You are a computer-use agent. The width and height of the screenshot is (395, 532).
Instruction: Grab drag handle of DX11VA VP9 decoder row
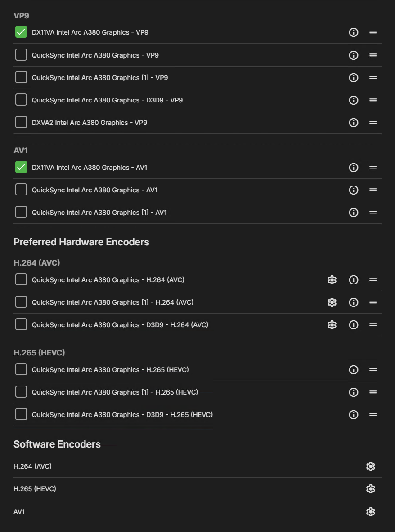point(373,32)
